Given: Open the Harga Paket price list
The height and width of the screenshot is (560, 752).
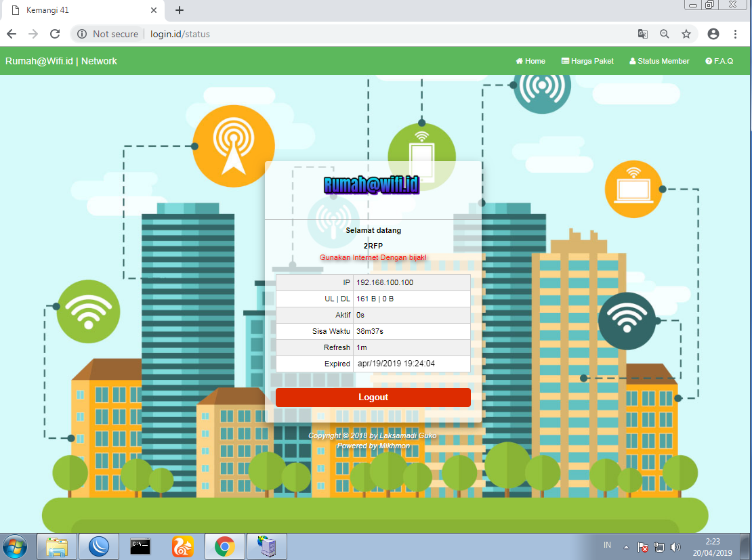Looking at the screenshot, I should pos(587,61).
